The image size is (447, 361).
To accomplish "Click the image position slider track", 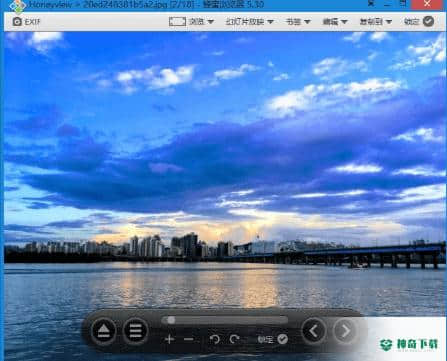I will click(x=225, y=320).
